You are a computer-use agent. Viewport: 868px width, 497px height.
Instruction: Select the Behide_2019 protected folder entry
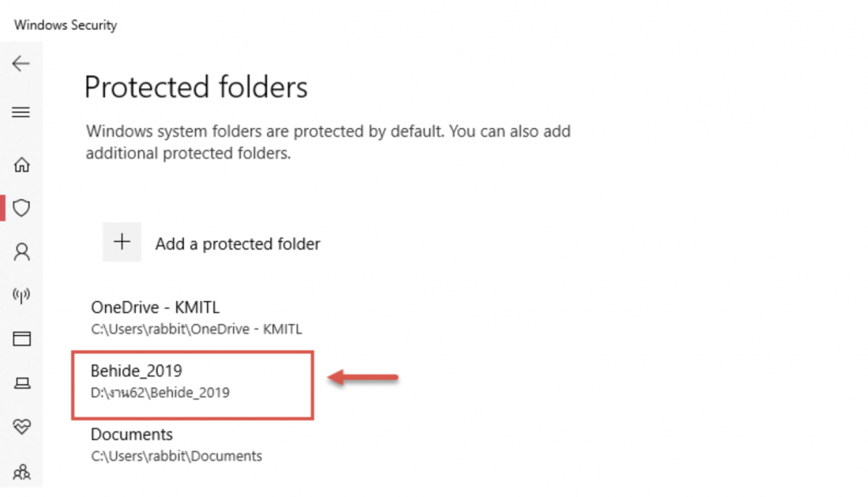point(136,371)
